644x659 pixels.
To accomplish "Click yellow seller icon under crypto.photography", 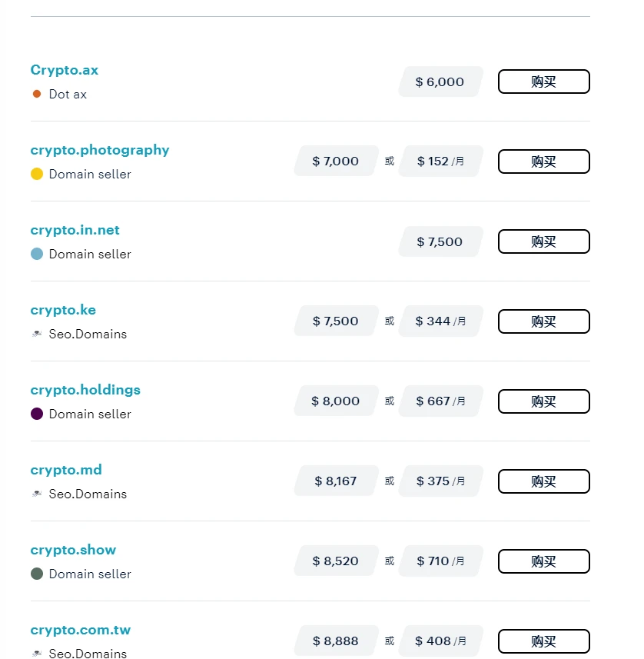I will pyautogui.click(x=37, y=174).
